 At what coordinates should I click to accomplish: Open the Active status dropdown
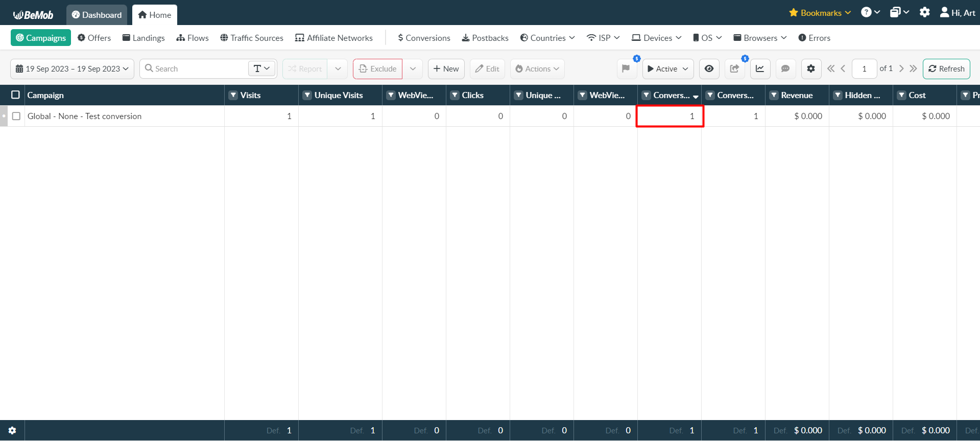(668, 68)
